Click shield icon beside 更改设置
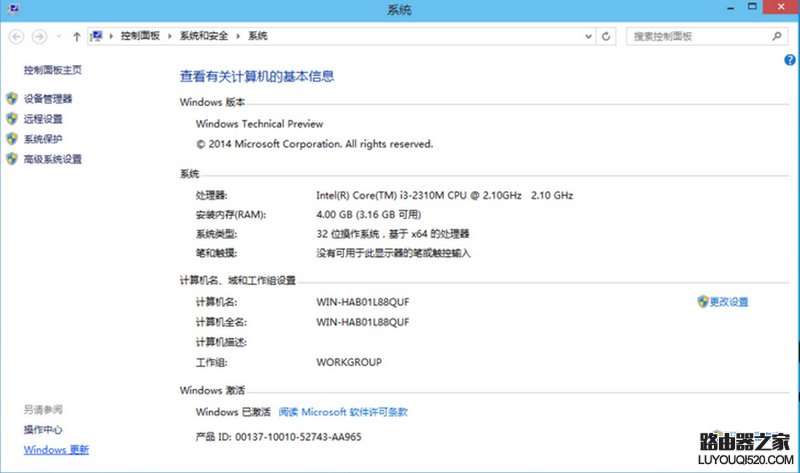Image resolution: width=800 pixels, height=473 pixels. point(703,302)
